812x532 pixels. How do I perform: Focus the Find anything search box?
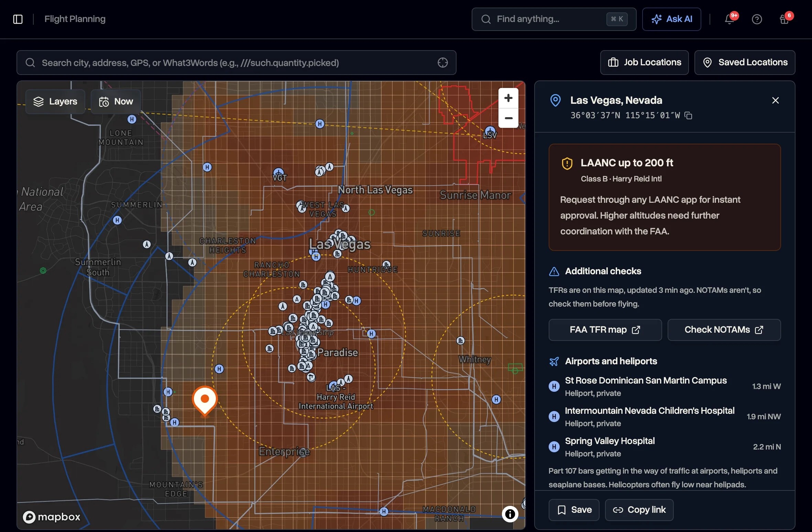tap(554, 19)
